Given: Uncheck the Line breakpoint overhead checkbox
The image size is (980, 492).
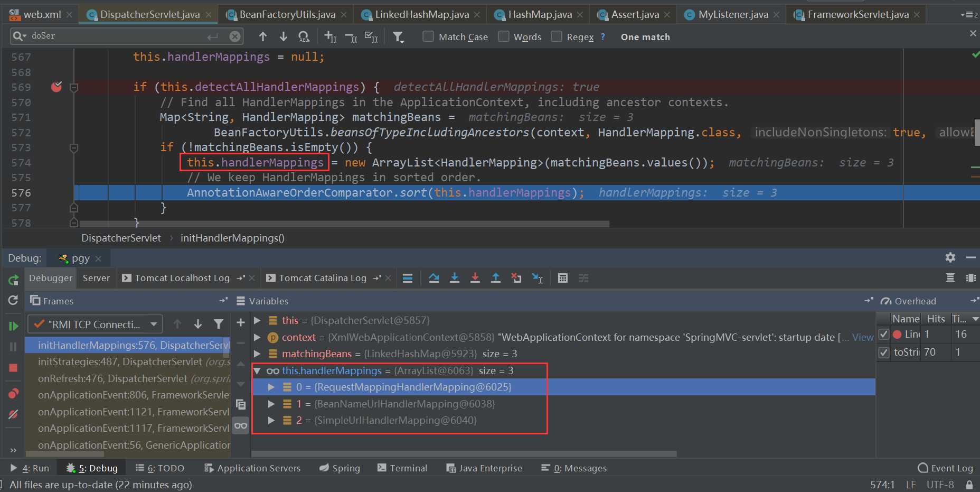Looking at the screenshot, I should (x=884, y=335).
